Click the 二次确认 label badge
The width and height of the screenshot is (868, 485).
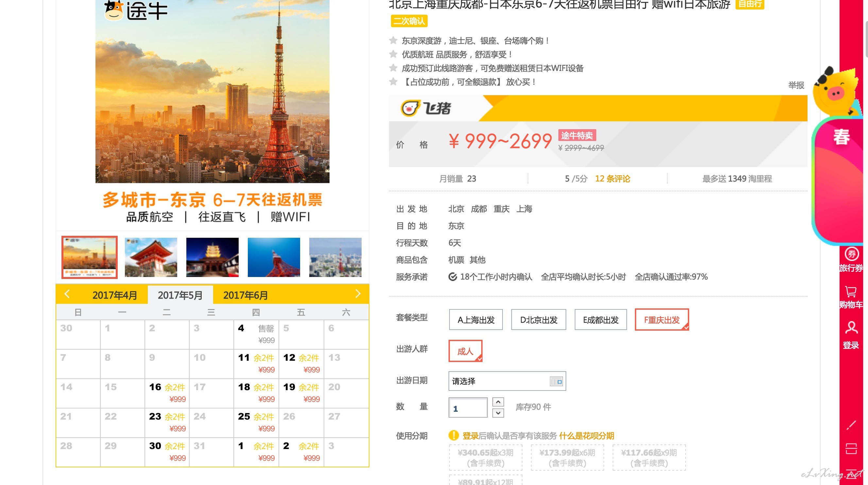tap(409, 21)
